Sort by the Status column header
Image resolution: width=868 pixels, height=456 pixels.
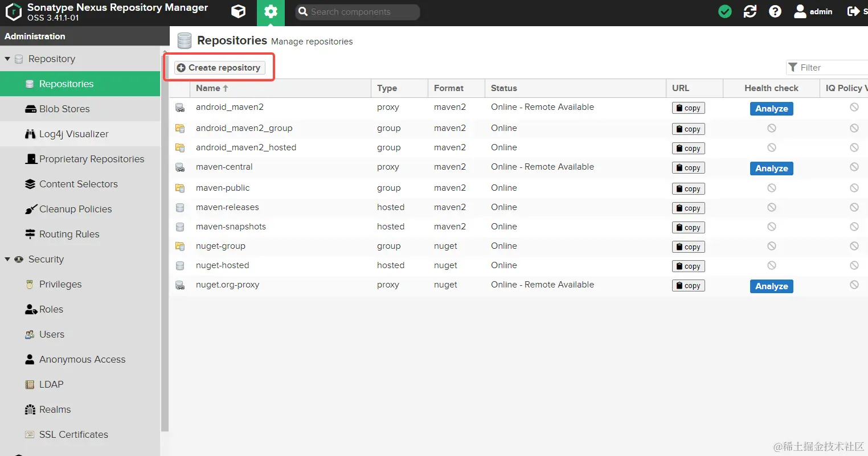click(x=575, y=88)
